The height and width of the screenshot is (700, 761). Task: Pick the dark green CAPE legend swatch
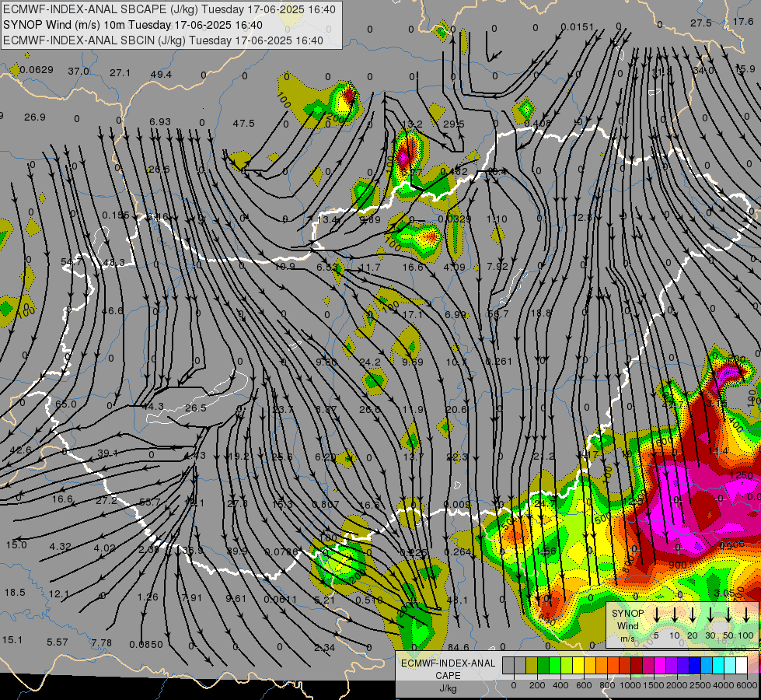(x=543, y=666)
